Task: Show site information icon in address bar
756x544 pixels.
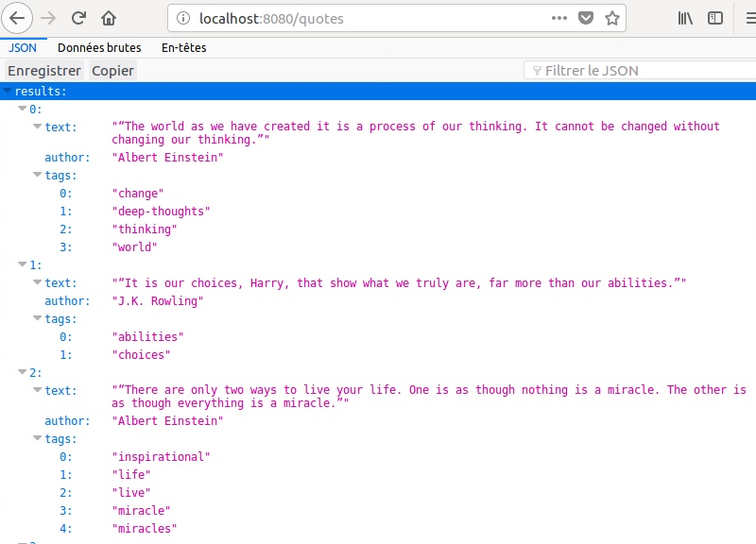Action: point(183,18)
